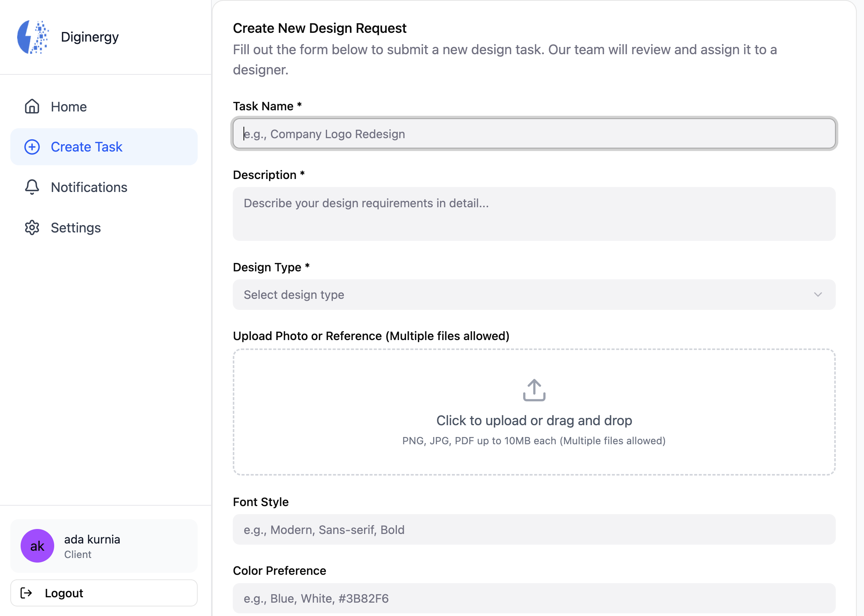Go to the Home menu item

pyautogui.click(x=69, y=106)
